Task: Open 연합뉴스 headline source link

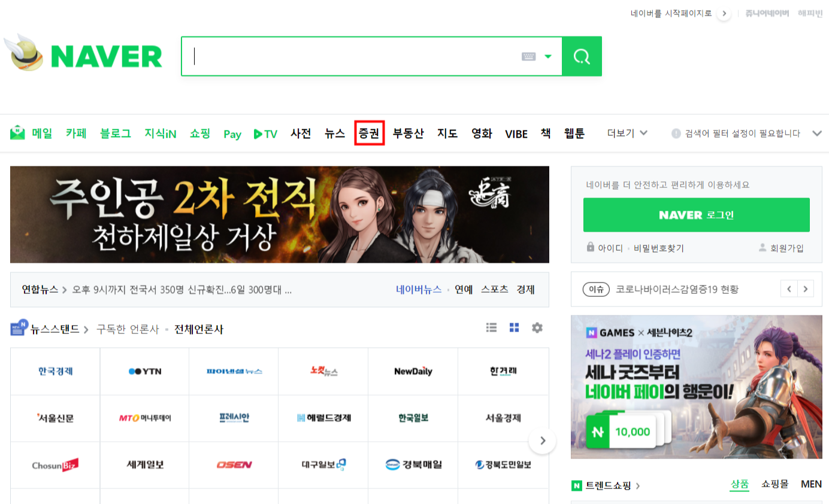Action: (x=40, y=290)
